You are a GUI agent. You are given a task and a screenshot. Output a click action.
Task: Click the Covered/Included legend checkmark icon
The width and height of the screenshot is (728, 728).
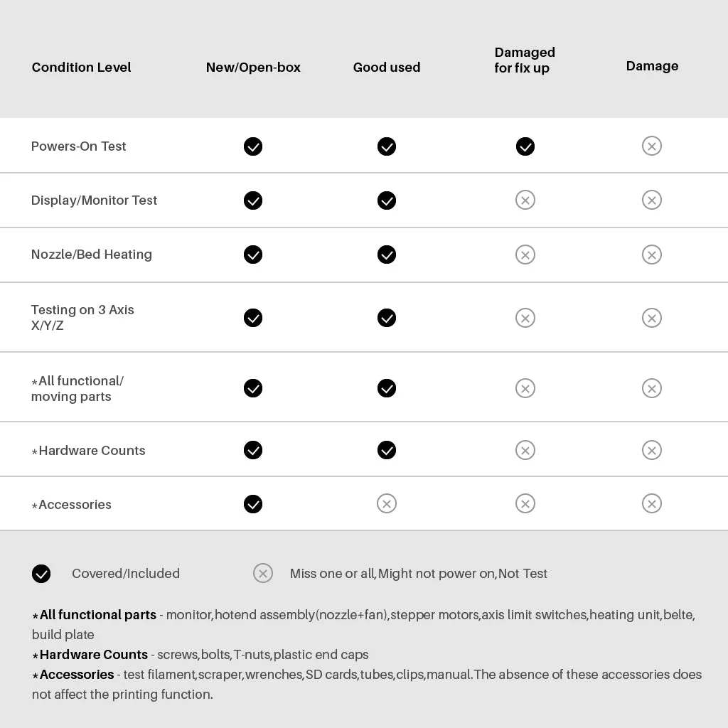41,574
